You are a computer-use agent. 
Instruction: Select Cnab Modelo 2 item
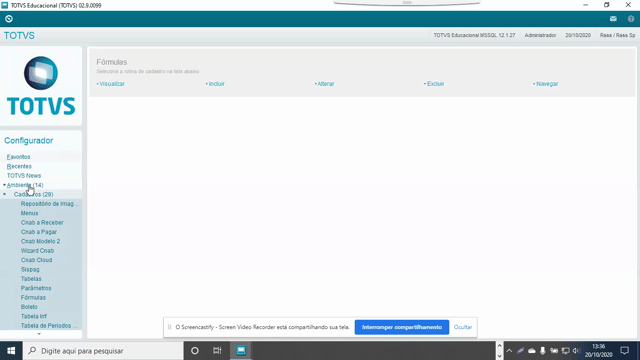pos(40,241)
